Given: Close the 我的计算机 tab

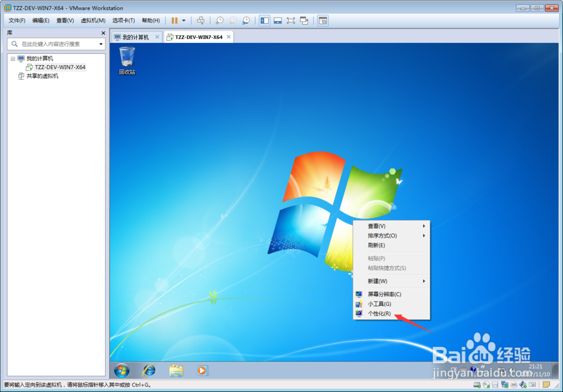Looking at the screenshot, I should pyautogui.click(x=157, y=37).
